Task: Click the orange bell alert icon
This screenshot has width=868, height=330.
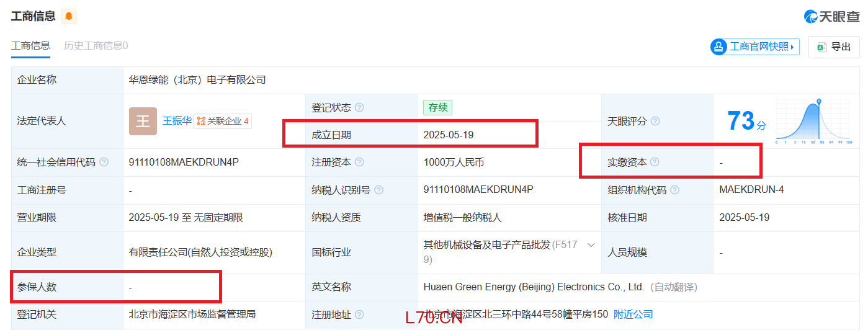Action: click(x=68, y=16)
